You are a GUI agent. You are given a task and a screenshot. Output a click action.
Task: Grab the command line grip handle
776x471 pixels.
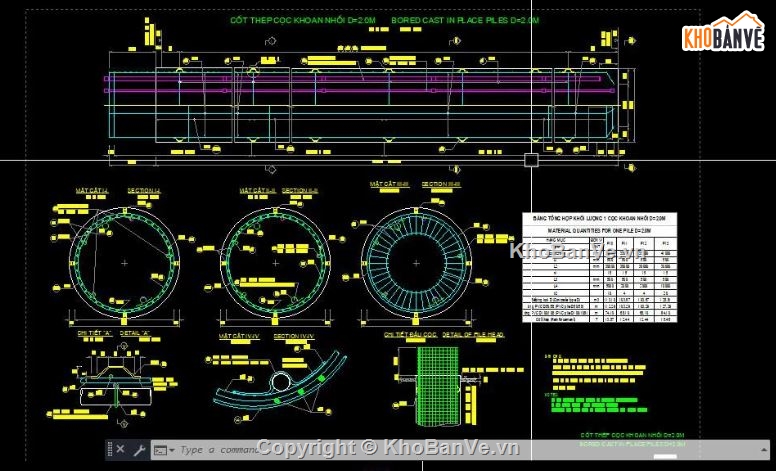pos(109,450)
